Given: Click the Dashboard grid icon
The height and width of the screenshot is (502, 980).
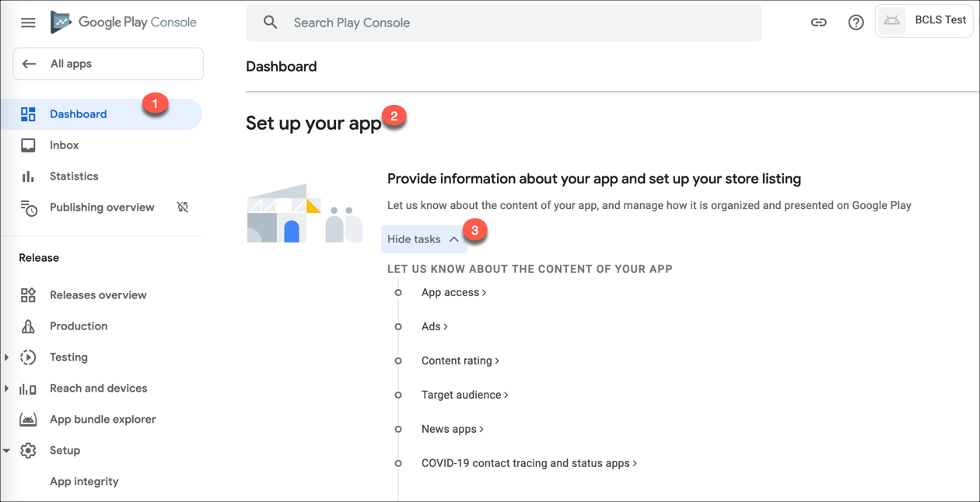Looking at the screenshot, I should [x=28, y=114].
